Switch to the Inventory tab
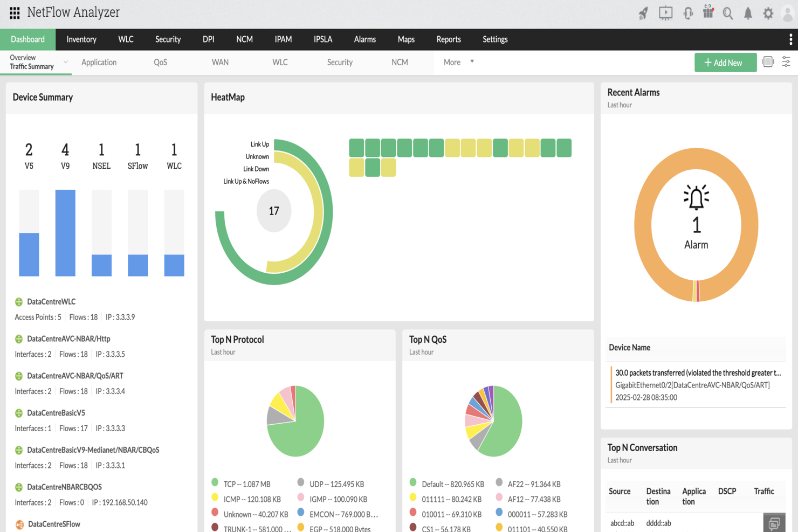The width and height of the screenshot is (798, 532). pyautogui.click(x=81, y=39)
